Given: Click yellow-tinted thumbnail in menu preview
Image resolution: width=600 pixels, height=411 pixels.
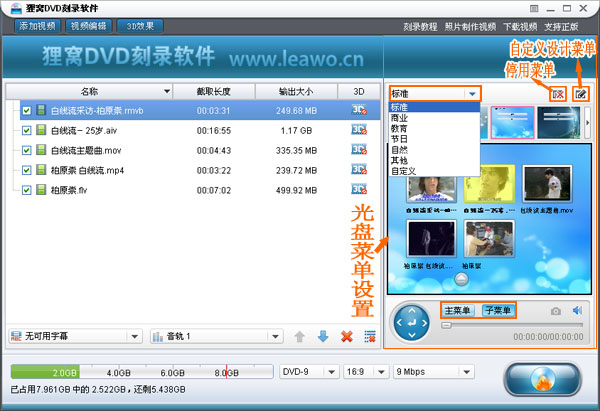Looking at the screenshot, I should pos(489,184).
